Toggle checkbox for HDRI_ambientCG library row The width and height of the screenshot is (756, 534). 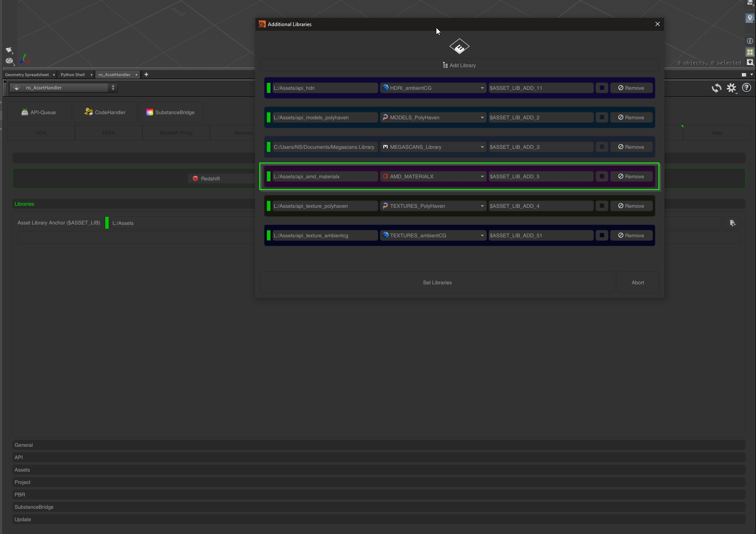602,88
